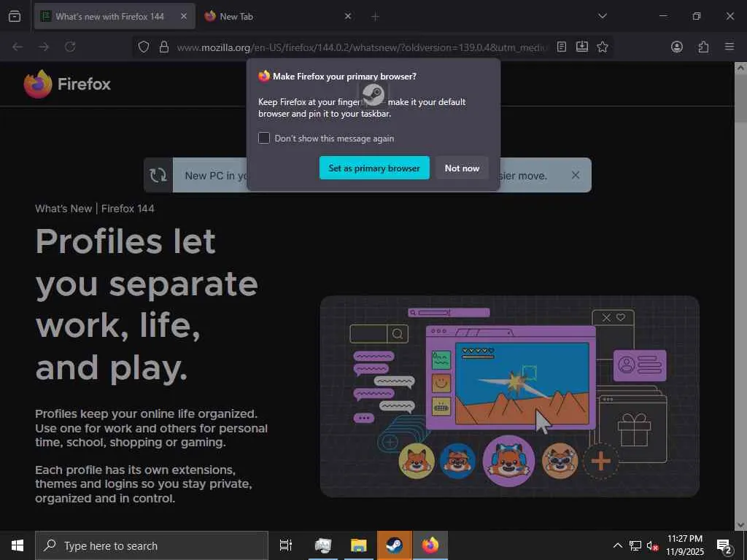Screen dimensions: 747x560
Task: Click the sync arrows icon in the banner
Action: pyautogui.click(x=158, y=175)
